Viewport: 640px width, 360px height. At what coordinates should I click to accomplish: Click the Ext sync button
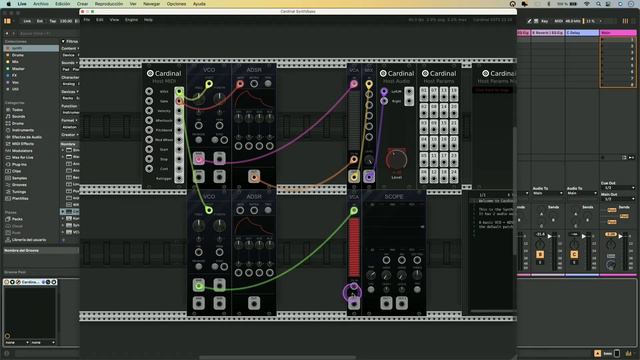pos(40,21)
